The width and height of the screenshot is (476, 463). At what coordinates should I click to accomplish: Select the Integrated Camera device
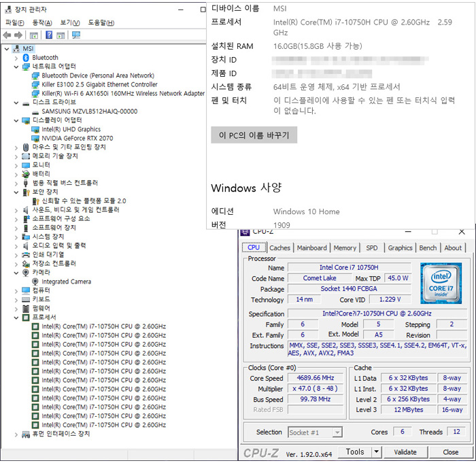coord(66,281)
